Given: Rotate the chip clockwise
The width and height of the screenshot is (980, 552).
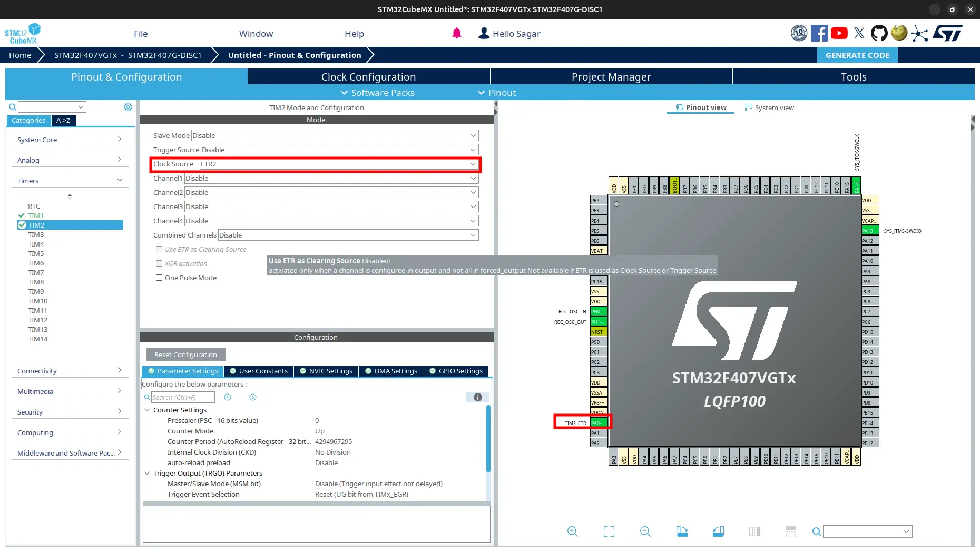Looking at the screenshot, I should tap(682, 531).
